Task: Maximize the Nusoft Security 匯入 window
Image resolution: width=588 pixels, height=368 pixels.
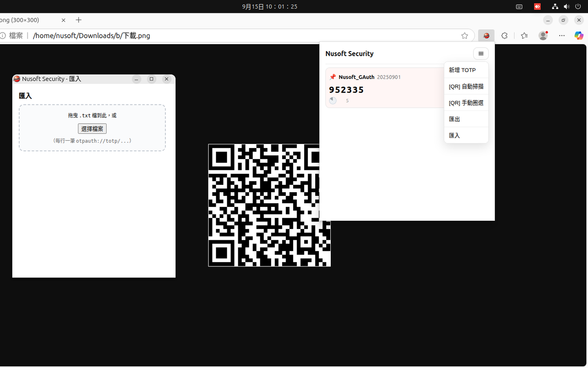Action: (x=152, y=79)
